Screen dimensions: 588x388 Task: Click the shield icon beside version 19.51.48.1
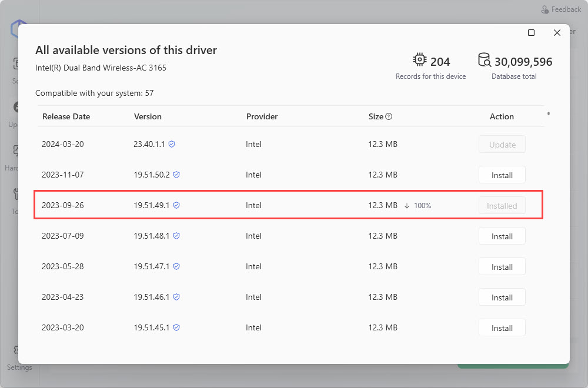coord(176,236)
